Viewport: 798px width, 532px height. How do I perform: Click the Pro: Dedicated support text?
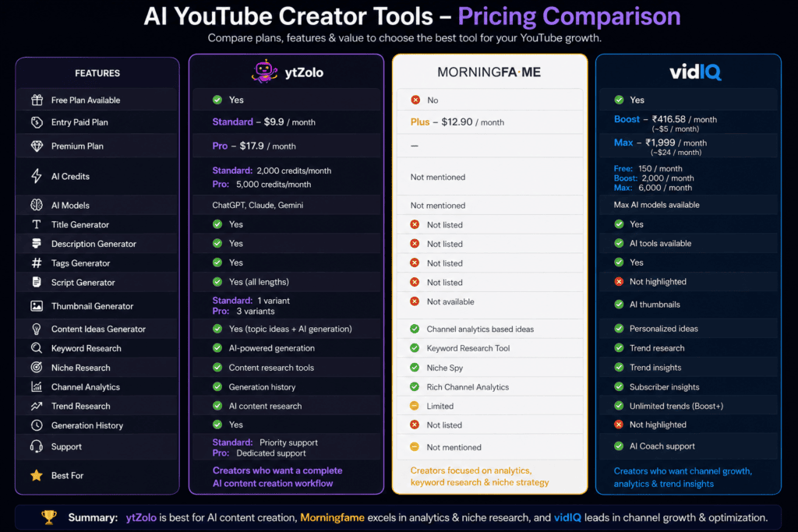pyautogui.click(x=259, y=453)
